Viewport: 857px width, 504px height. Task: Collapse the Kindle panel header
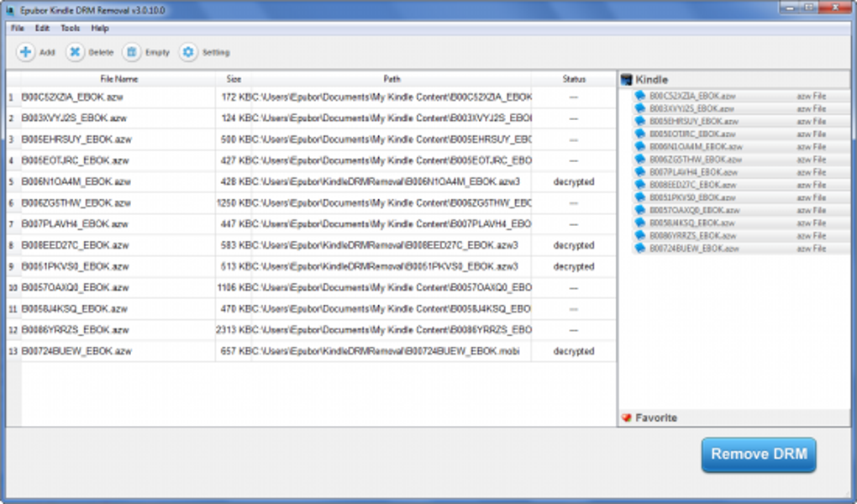coord(734,80)
